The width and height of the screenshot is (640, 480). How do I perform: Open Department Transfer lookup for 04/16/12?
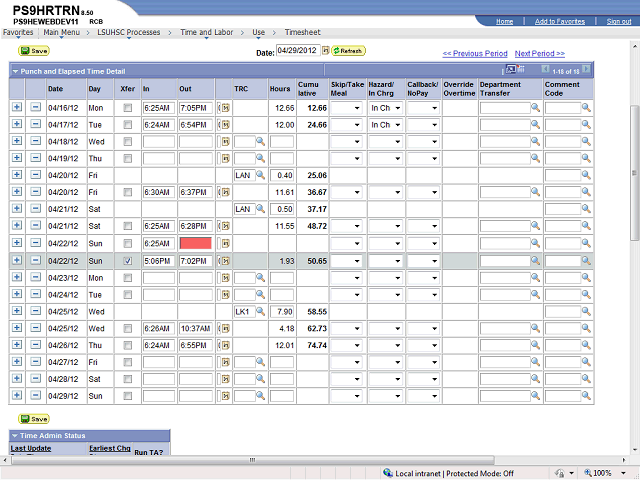(x=536, y=107)
